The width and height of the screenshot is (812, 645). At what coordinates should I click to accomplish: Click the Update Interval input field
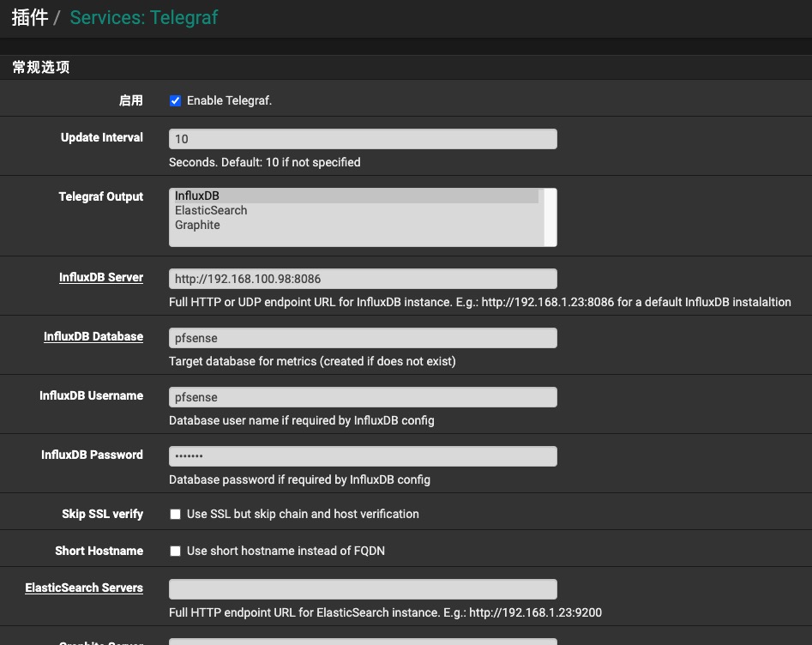coord(363,139)
